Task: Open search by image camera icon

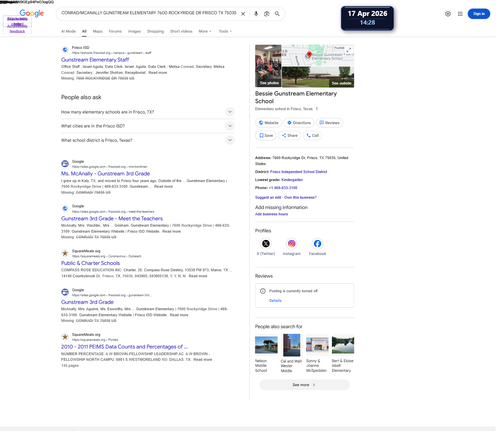Action: pyautogui.click(x=267, y=14)
